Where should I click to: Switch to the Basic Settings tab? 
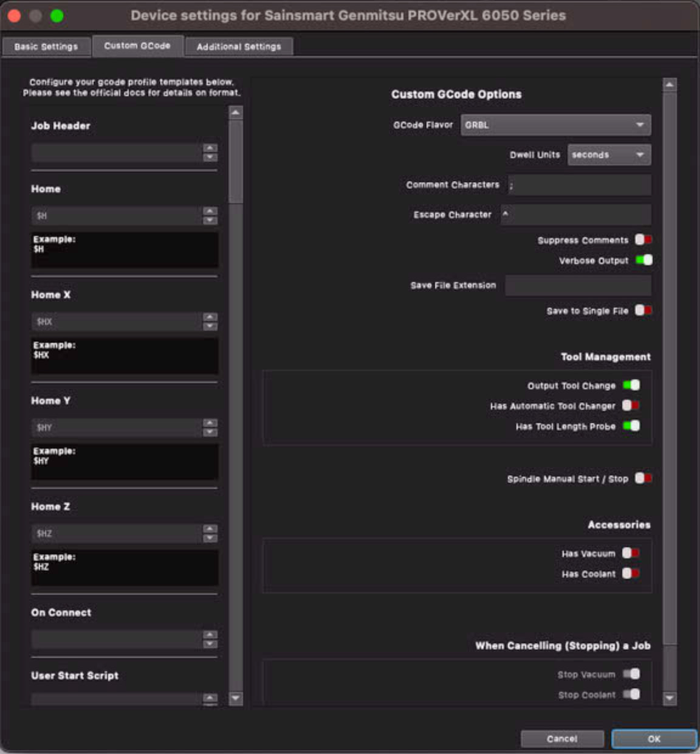click(x=46, y=46)
